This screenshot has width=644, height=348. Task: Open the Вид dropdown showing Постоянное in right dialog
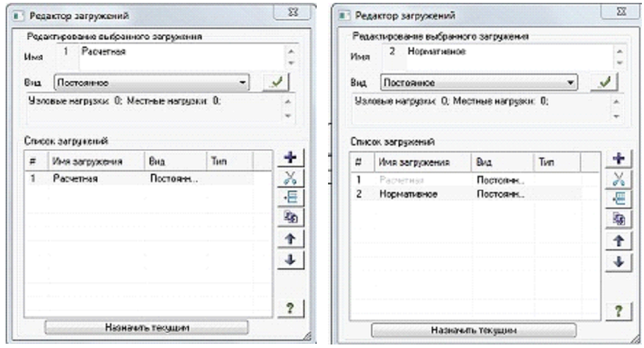(x=479, y=83)
